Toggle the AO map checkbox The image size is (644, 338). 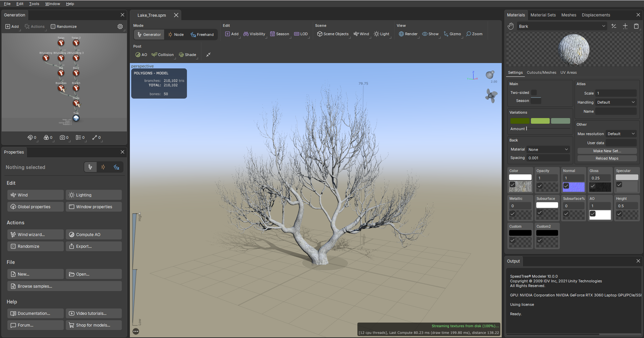click(x=593, y=214)
